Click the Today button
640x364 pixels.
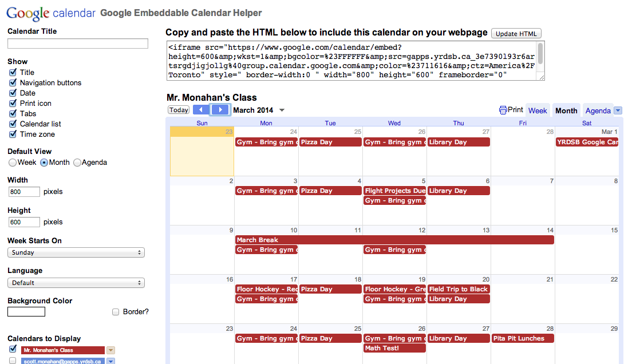point(179,110)
